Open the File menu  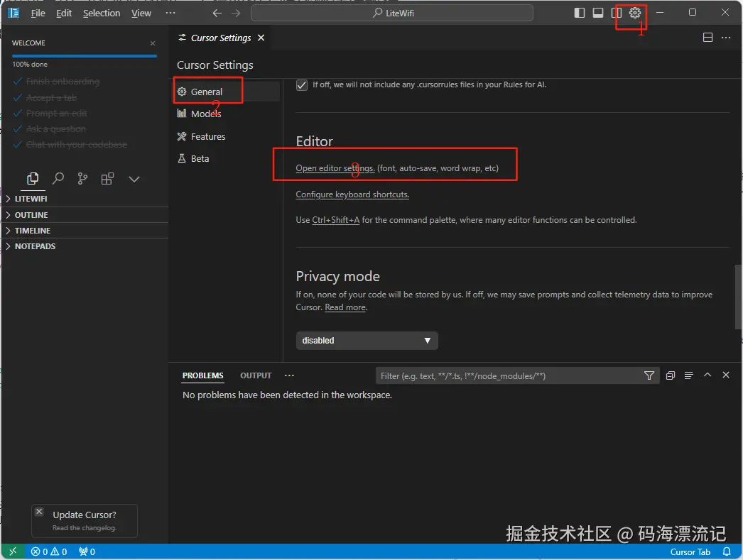click(x=38, y=13)
